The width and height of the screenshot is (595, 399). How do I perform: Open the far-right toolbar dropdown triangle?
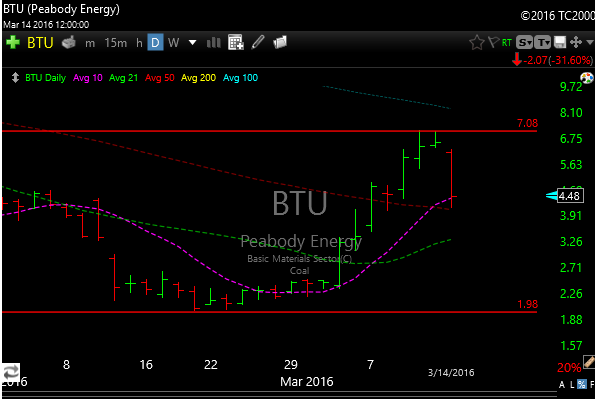point(590,42)
